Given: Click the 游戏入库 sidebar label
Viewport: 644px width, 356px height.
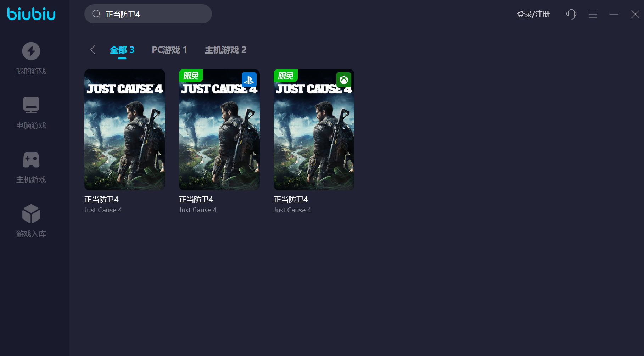Looking at the screenshot, I should [x=31, y=234].
